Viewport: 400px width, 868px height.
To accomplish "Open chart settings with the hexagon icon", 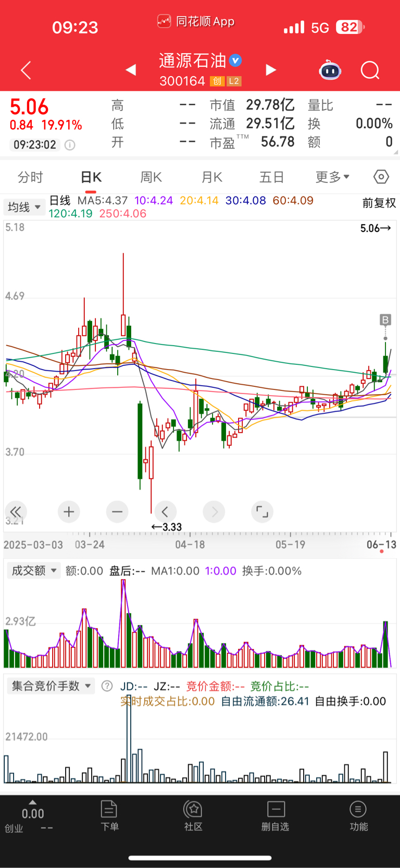I will 381,177.
